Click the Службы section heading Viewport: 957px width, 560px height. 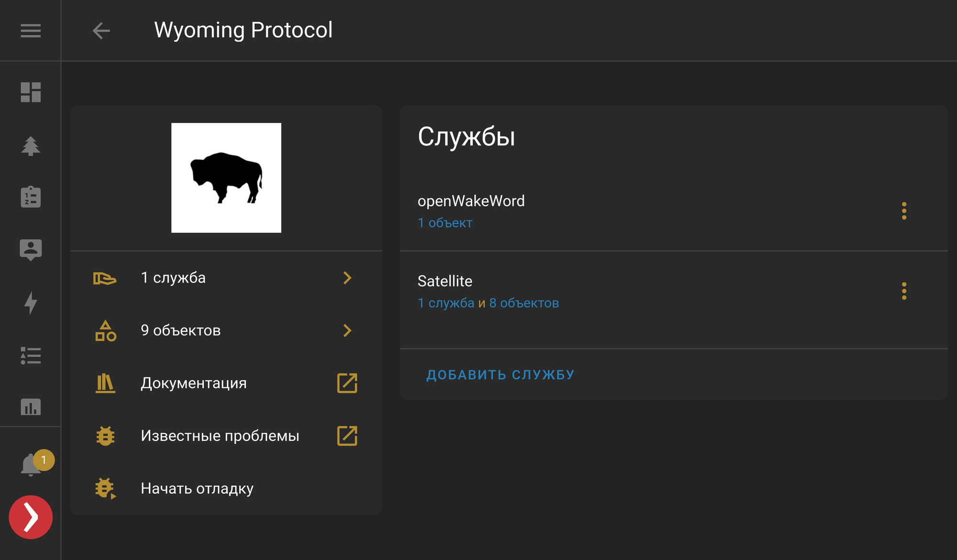(467, 137)
